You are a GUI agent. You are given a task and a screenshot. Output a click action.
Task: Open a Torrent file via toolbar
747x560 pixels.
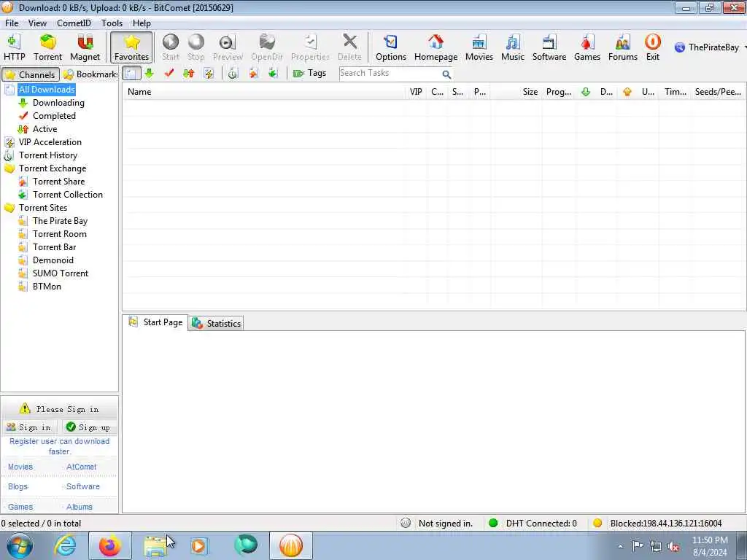[x=47, y=47]
